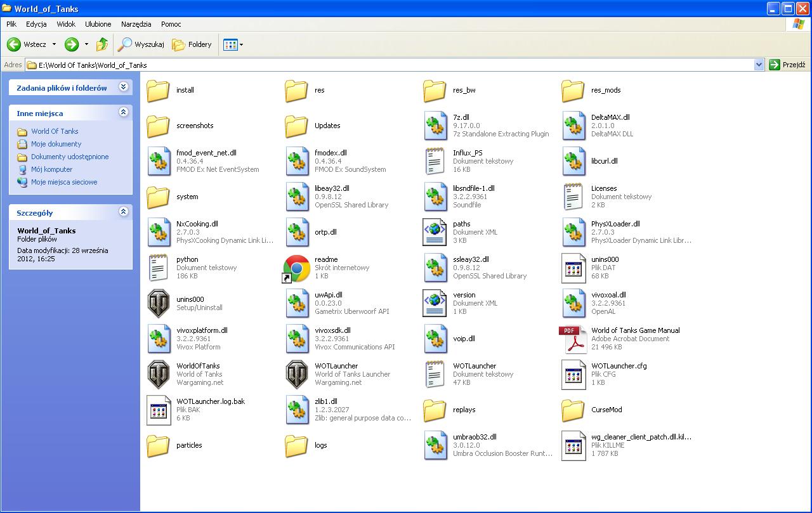Open World of Tanks Game Manual PDF icon
This screenshot has height=513, width=812.
573,339
